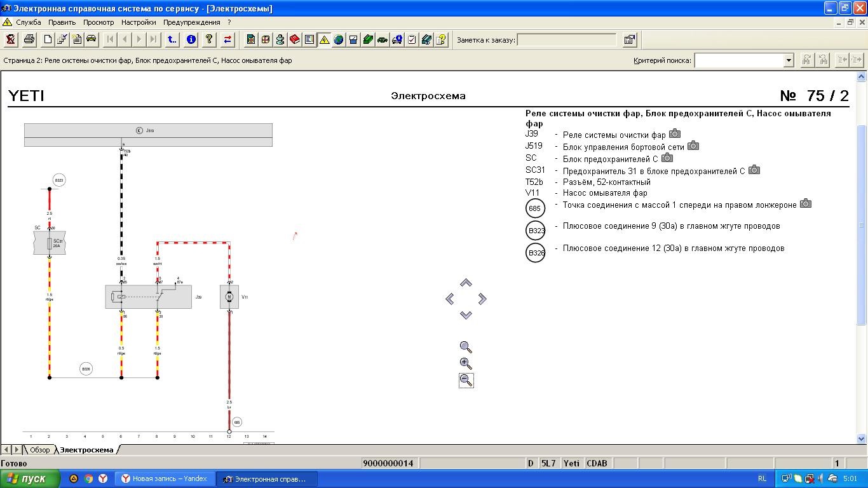Viewport: 868px width, 488px height.
Task: Open the Служба menu
Action: point(29,22)
